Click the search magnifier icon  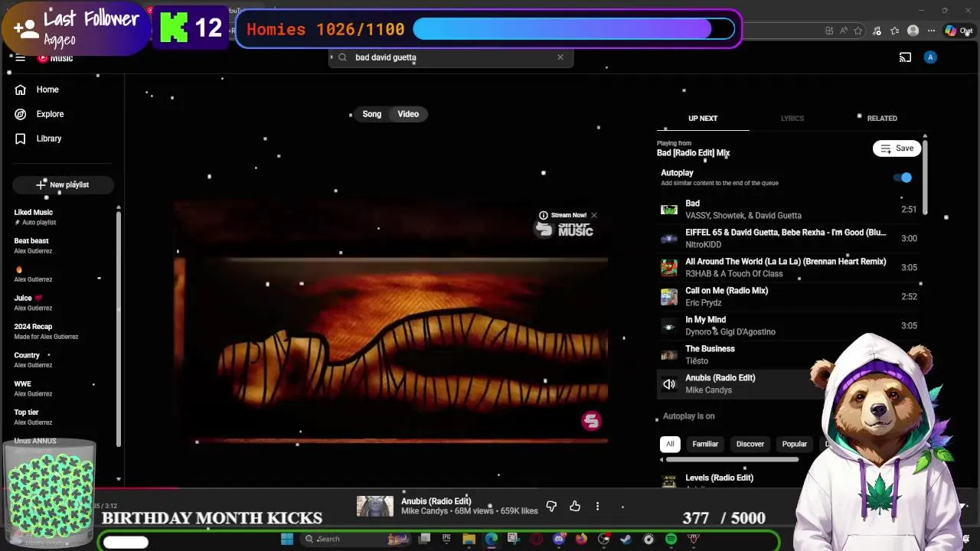(342, 57)
